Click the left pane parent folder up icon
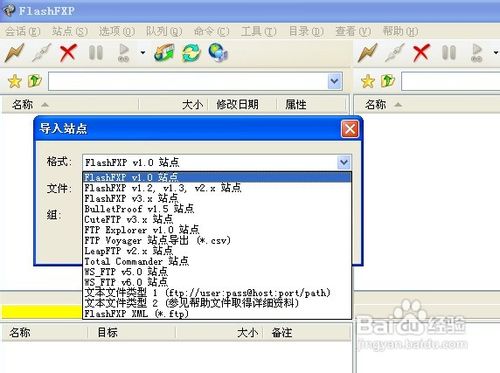 click(x=35, y=81)
